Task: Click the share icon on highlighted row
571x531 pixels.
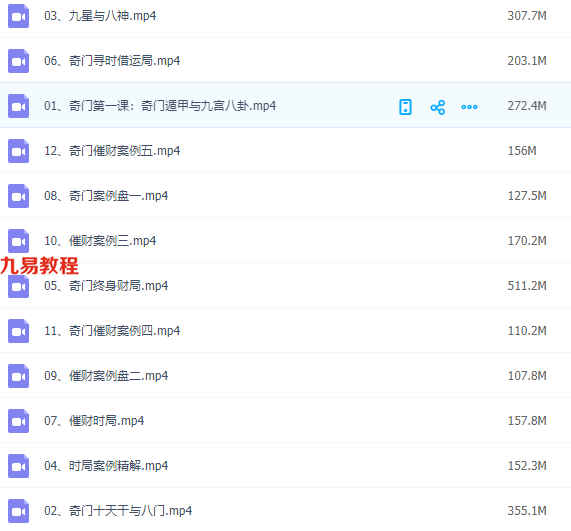Action: click(x=438, y=107)
